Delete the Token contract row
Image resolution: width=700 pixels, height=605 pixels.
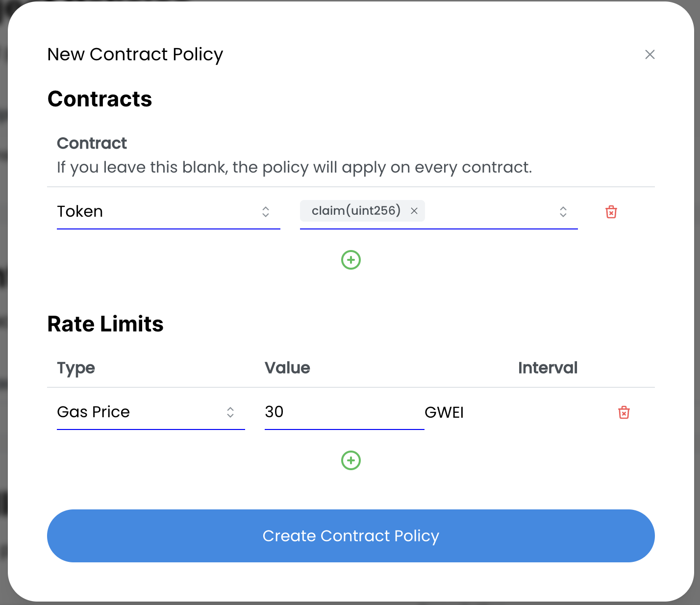click(x=611, y=212)
